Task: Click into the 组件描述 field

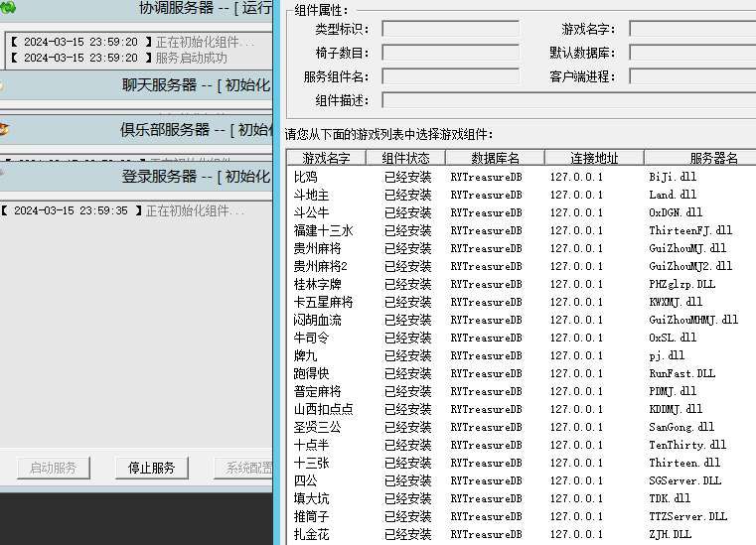Action: (566, 100)
